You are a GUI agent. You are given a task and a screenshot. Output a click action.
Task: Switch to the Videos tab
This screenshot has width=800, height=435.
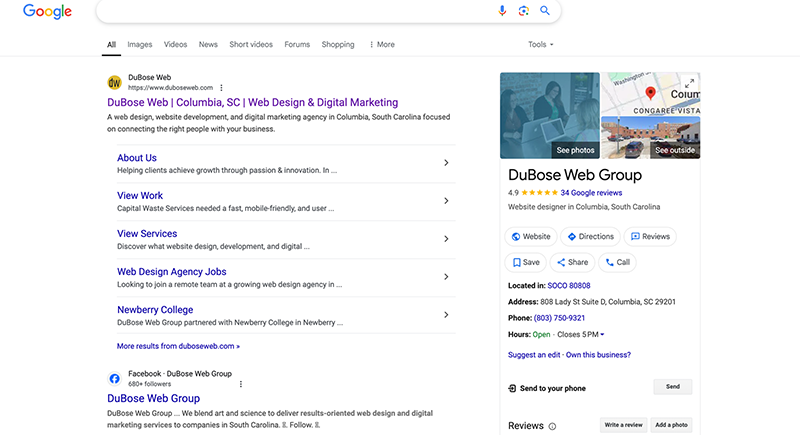point(176,44)
